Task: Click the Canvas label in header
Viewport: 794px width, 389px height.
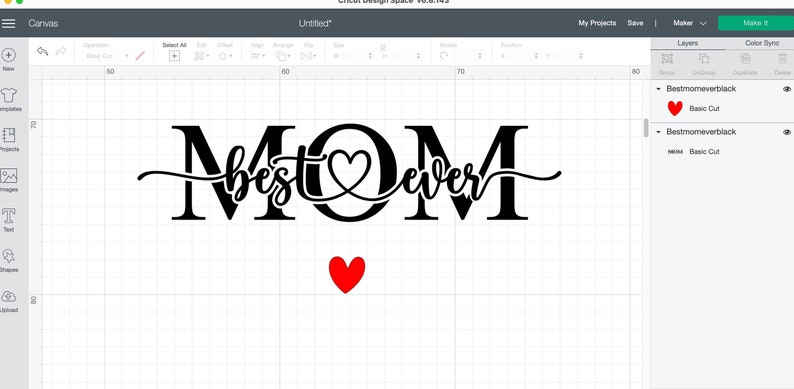Action: pyautogui.click(x=43, y=23)
